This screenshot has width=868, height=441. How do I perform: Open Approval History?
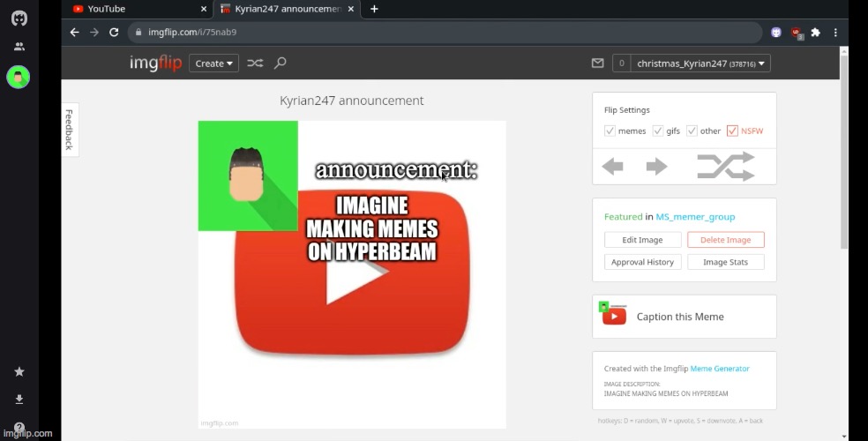click(643, 262)
